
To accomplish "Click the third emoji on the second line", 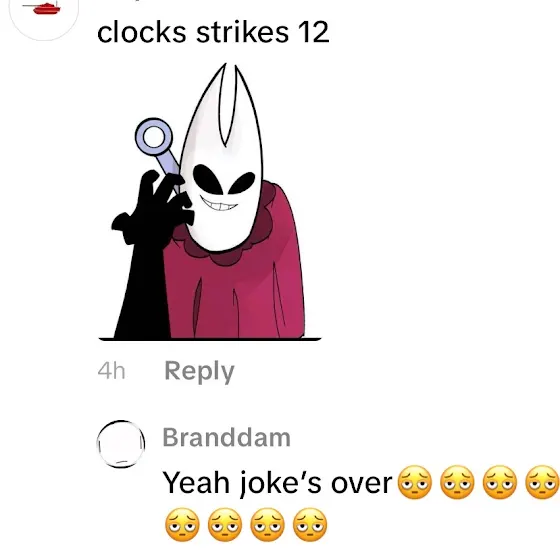I will tap(268, 525).
